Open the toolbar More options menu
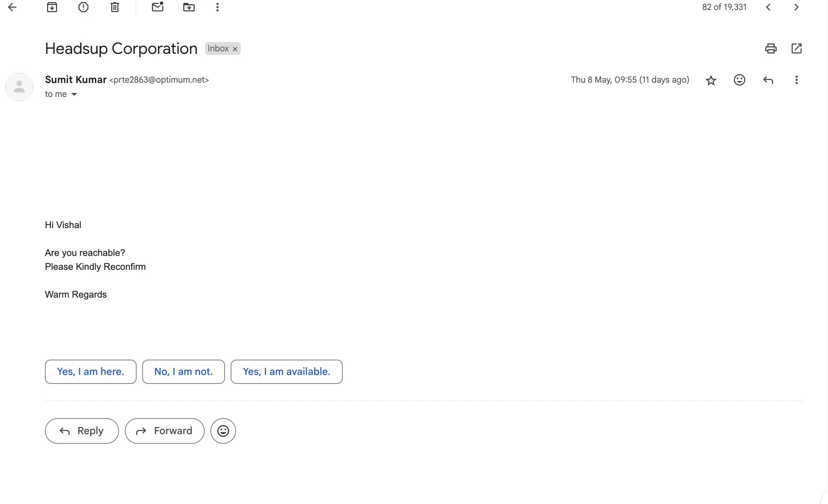 tap(217, 7)
